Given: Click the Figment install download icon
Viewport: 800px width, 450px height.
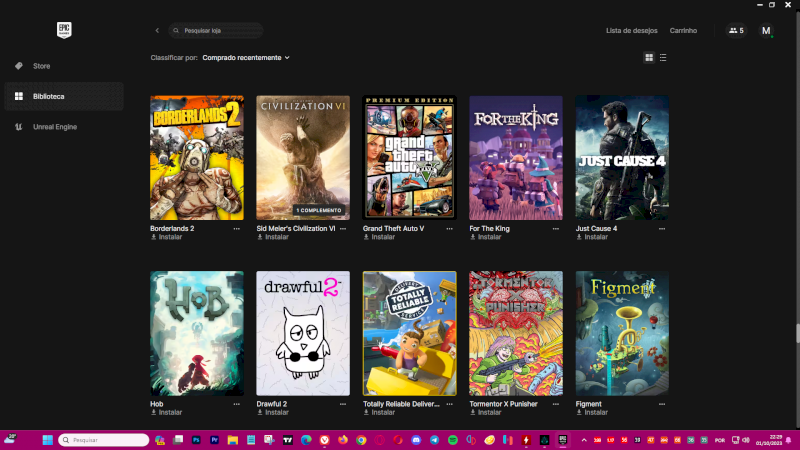Looking at the screenshot, I should (579, 412).
